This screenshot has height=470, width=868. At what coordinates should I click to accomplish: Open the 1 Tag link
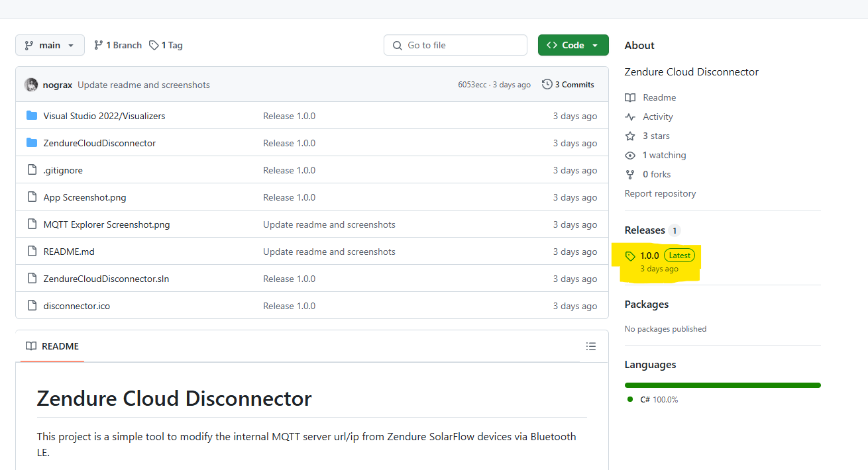click(166, 45)
